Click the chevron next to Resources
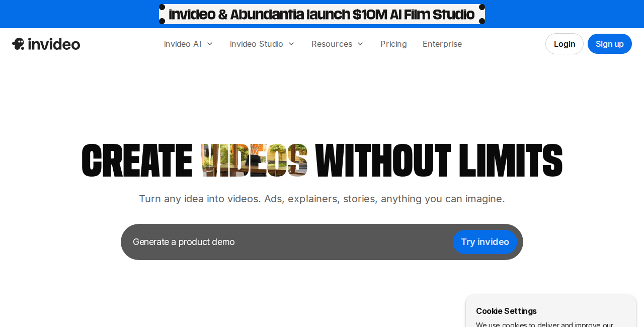Image resolution: width=644 pixels, height=327 pixels. (x=359, y=44)
